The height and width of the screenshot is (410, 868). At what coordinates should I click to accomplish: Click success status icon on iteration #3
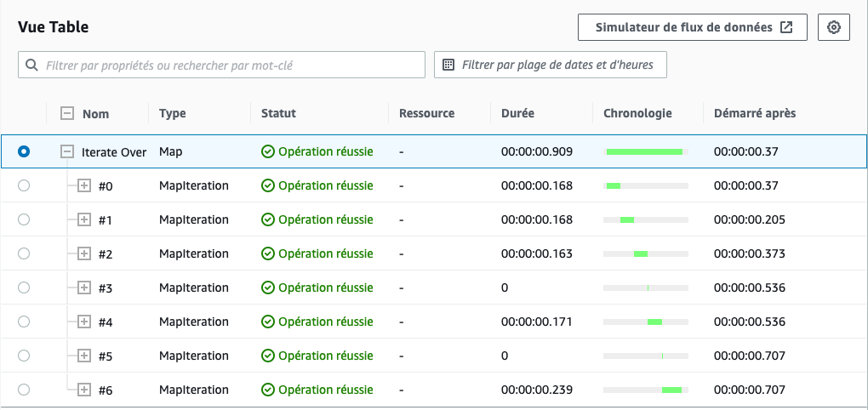268,288
